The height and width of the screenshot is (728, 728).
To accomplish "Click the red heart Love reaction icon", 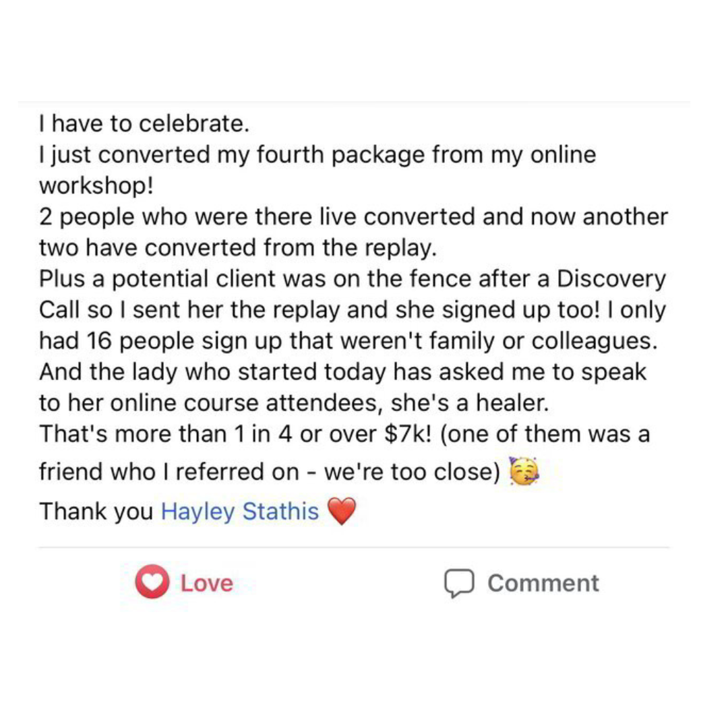I will [x=152, y=581].
